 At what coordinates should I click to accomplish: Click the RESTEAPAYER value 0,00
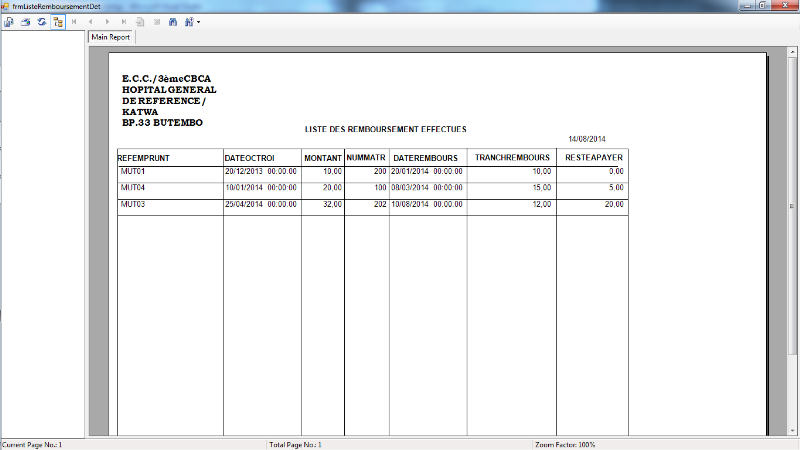click(616, 171)
